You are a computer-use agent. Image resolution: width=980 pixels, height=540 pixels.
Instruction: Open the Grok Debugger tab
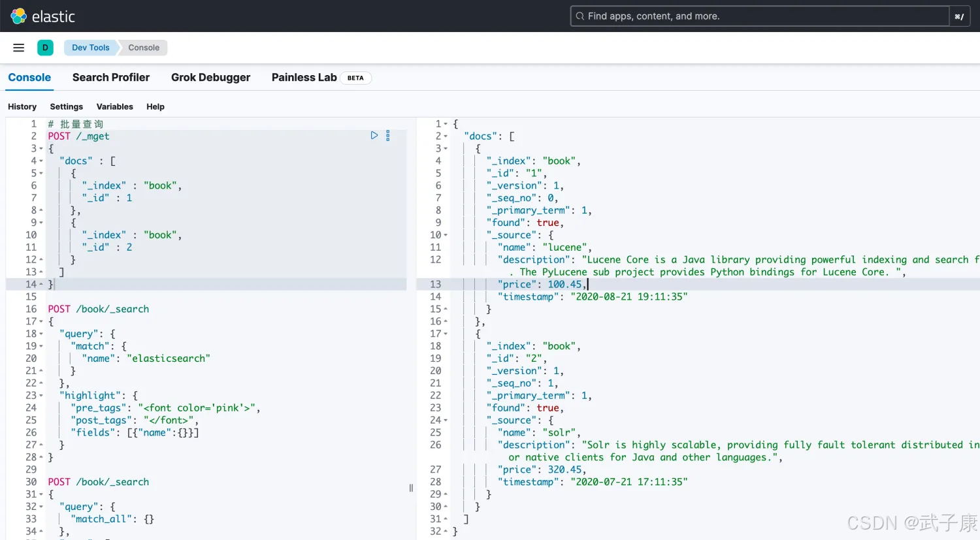[210, 78]
